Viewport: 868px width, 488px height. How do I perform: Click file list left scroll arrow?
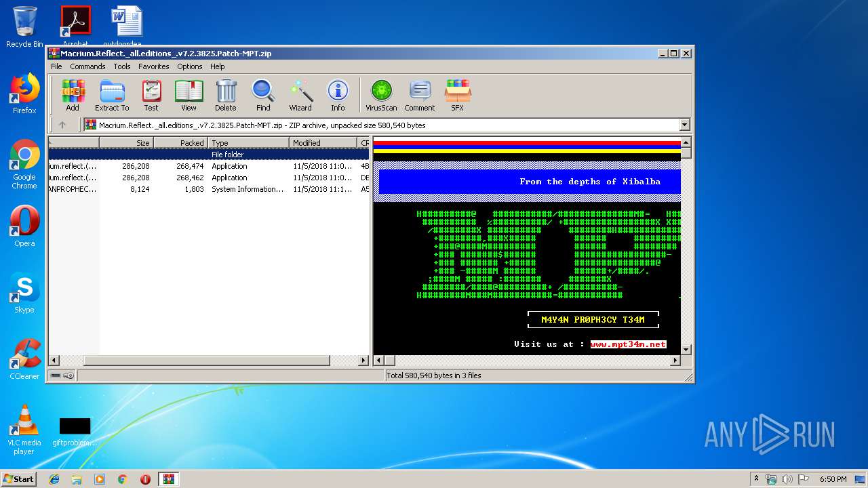tap(54, 361)
